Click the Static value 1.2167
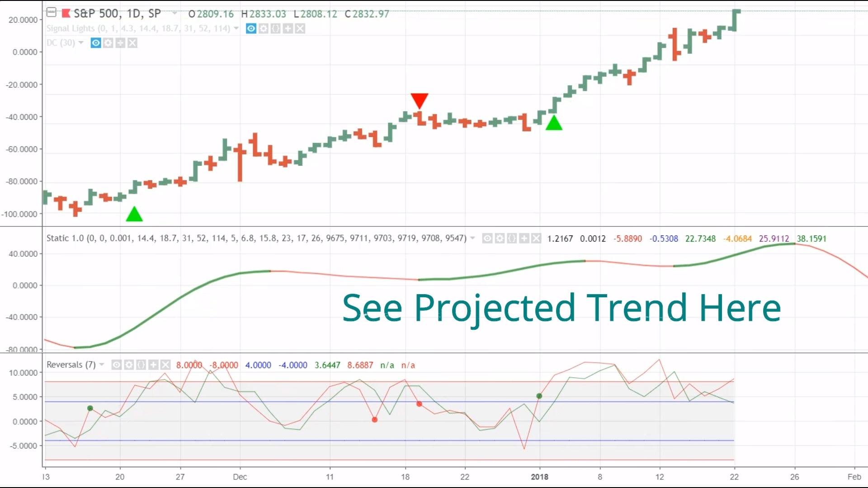 560,239
